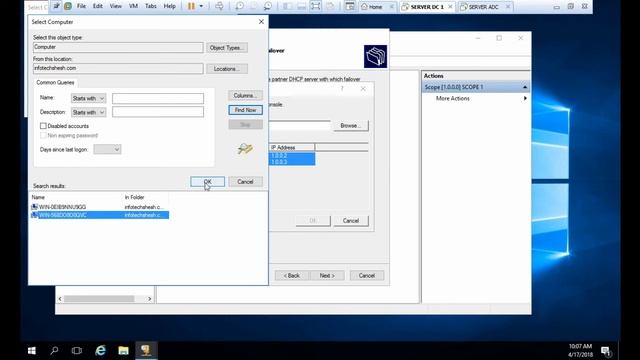This screenshot has height=360, width=640.
Task: Click the enter full screen icon
Action: pos(316,6)
